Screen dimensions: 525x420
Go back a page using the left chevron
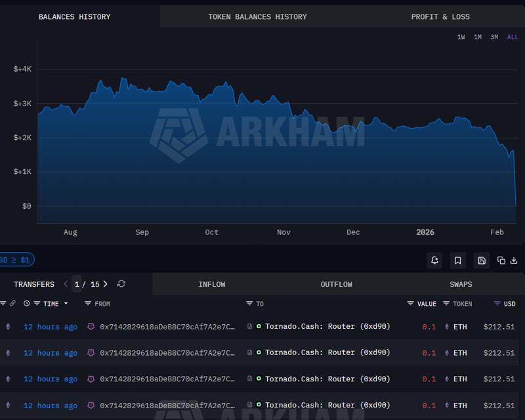[x=66, y=284]
